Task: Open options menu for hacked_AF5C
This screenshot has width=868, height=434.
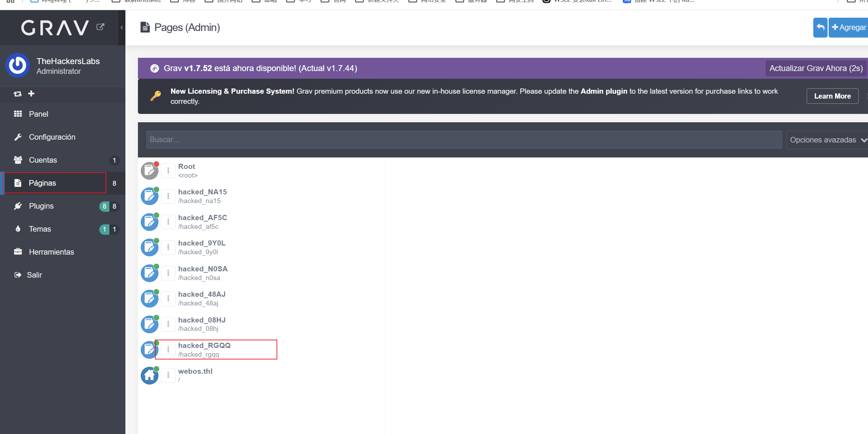Action: tap(168, 222)
